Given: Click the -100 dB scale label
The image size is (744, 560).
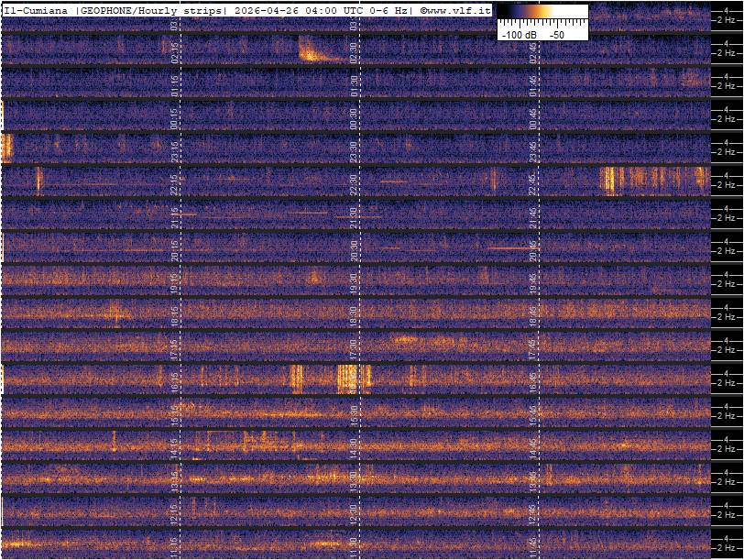Looking at the screenshot, I should point(519,34).
